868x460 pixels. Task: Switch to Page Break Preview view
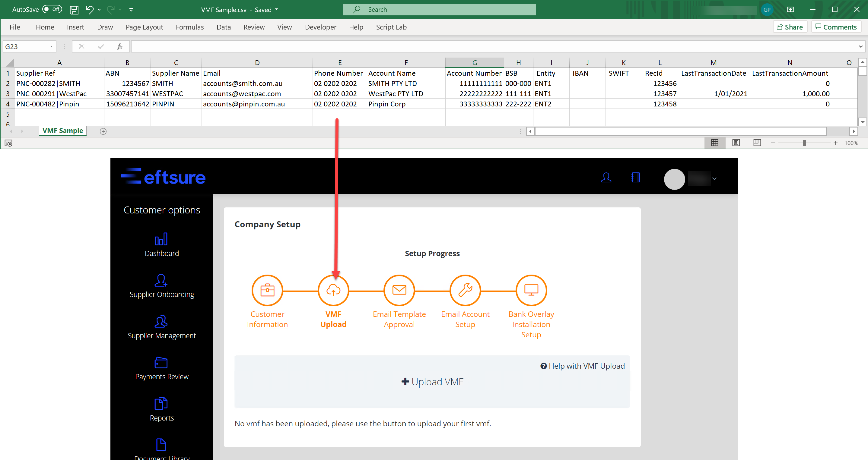[757, 143]
